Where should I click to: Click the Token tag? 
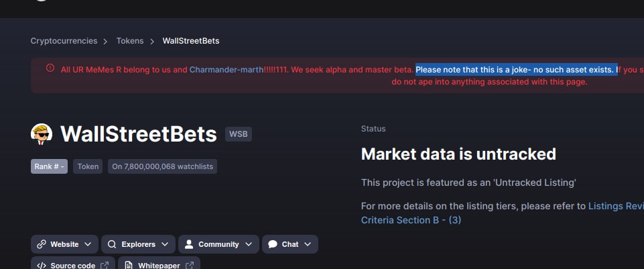pos(88,166)
